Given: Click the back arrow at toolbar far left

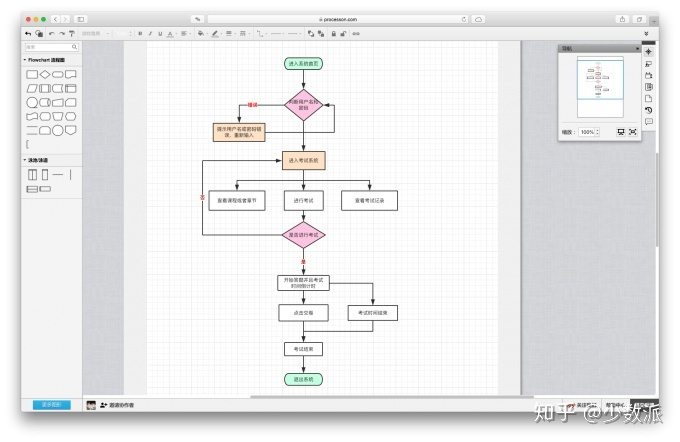Looking at the screenshot, I should click(x=28, y=33).
